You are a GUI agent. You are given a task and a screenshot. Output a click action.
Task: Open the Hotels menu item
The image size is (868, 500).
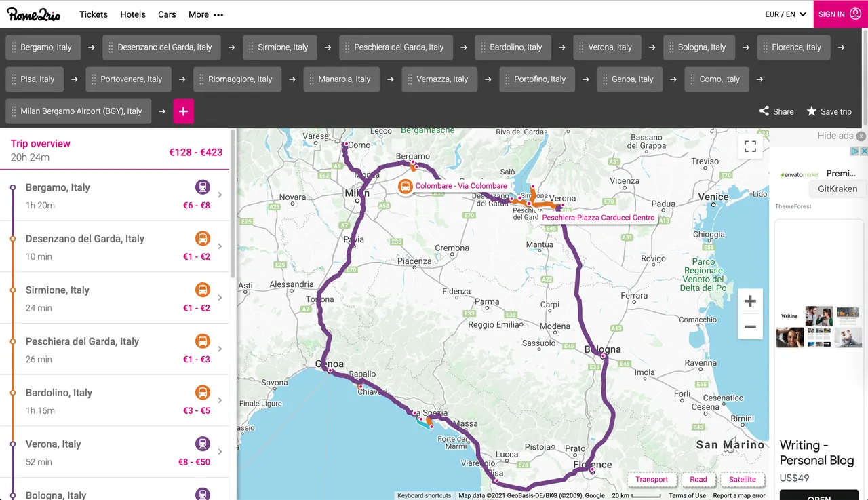[x=133, y=14]
